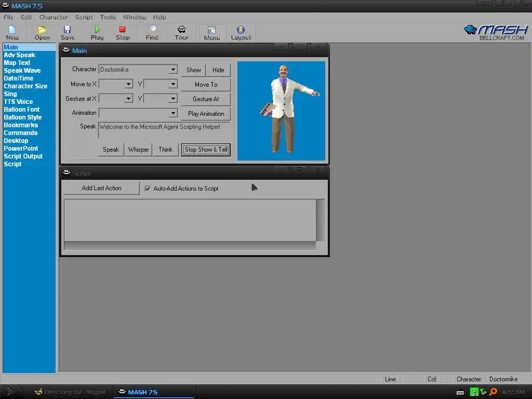Image resolution: width=532 pixels, height=399 pixels.
Task: Open Find with the magnifier icon
Action: pyautogui.click(x=152, y=33)
